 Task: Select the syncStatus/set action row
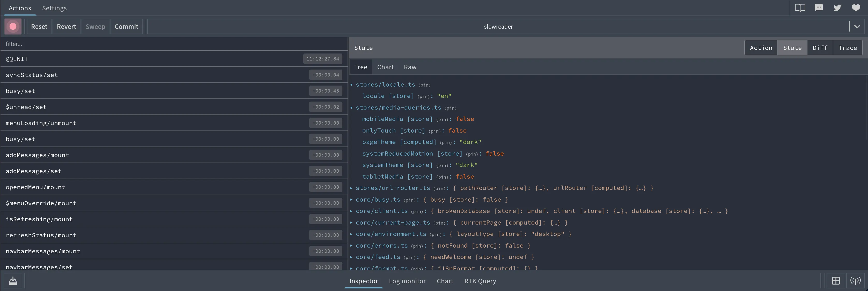click(x=174, y=75)
